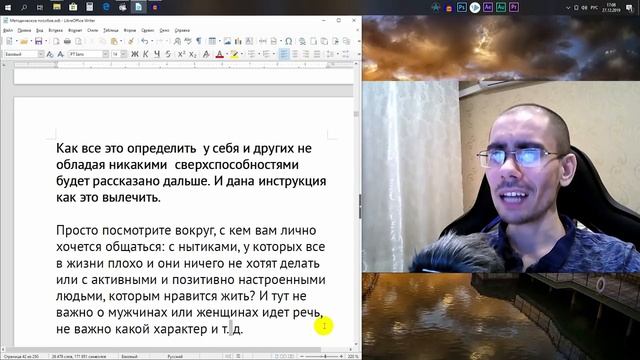Click the superscript X² icon
This screenshot has width=640, height=360.
pyautogui.click(x=181, y=54)
